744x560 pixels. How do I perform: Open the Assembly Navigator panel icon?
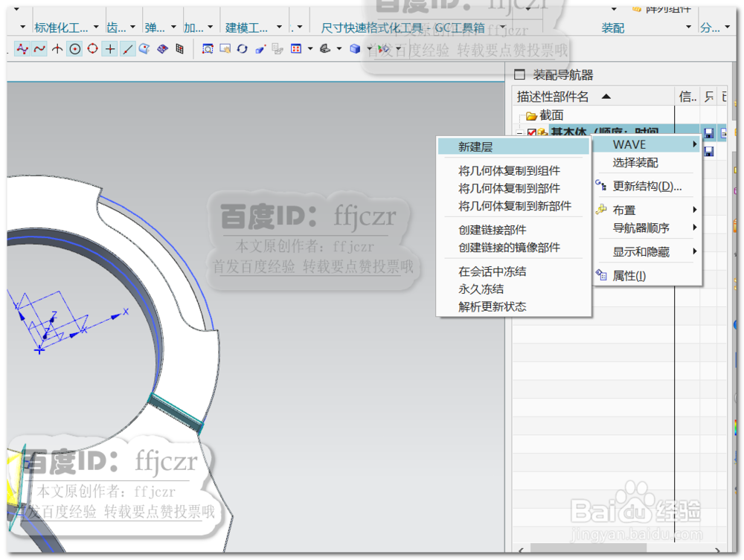pyautogui.click(x=518, y=74)
